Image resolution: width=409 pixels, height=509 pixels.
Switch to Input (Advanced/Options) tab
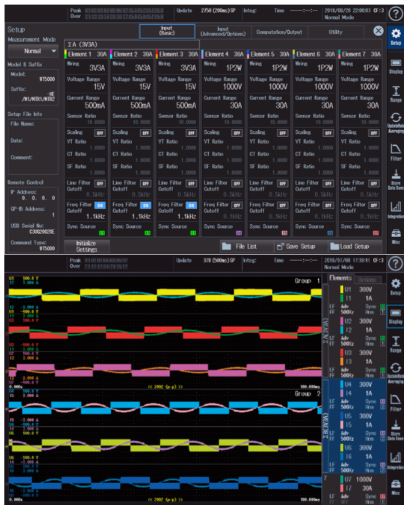(x=223, y=32)
